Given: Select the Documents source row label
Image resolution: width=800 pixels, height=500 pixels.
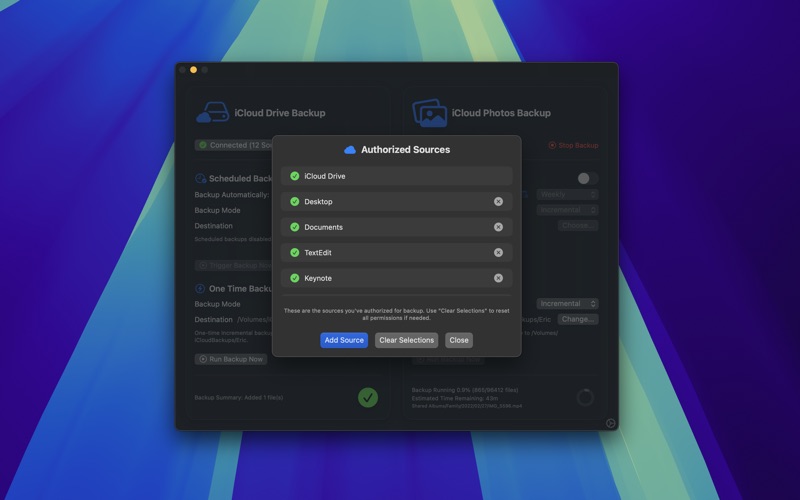Looking at the screenshot, I should 323,227.
